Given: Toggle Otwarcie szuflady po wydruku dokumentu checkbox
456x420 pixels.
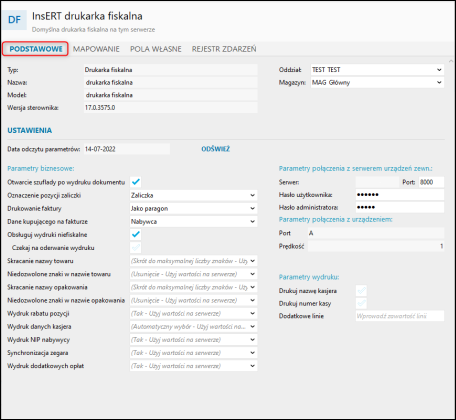Looking at the screenshot, I should [136, 182].
